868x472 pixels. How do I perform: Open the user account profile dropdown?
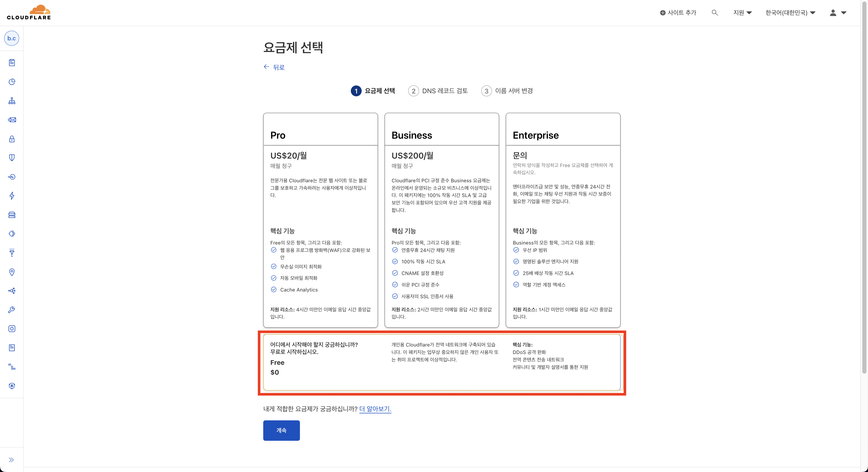point(838,13)
